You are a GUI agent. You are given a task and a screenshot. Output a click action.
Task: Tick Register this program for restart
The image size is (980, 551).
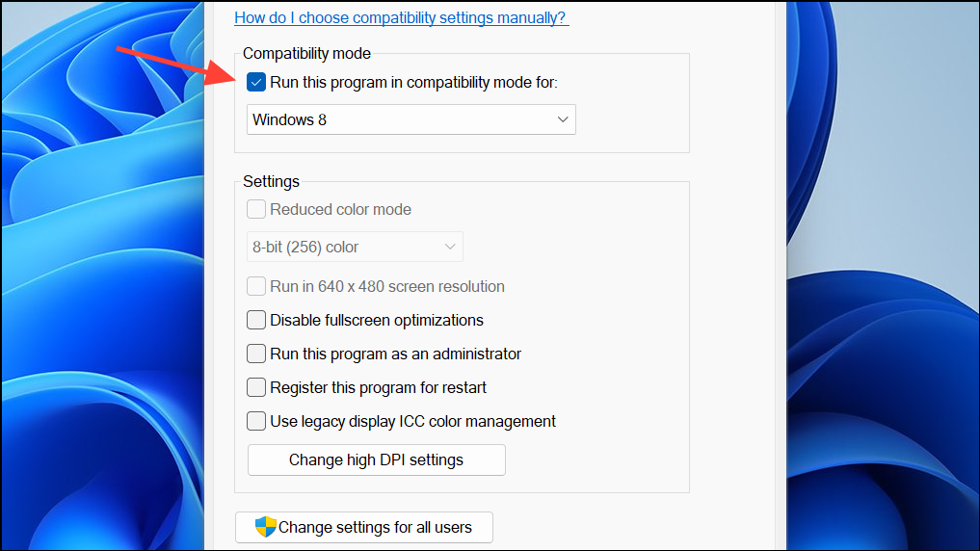pyautogui.click(x=256, y=387)
